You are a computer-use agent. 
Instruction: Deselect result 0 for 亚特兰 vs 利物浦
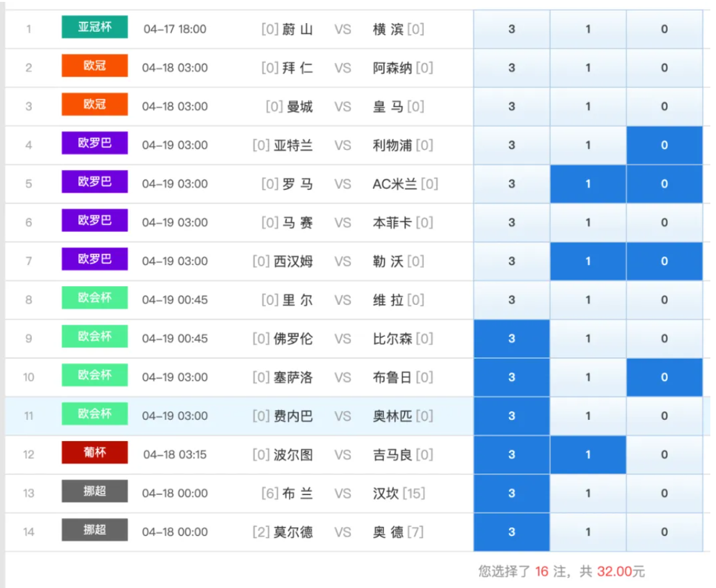tap(664, 145)
